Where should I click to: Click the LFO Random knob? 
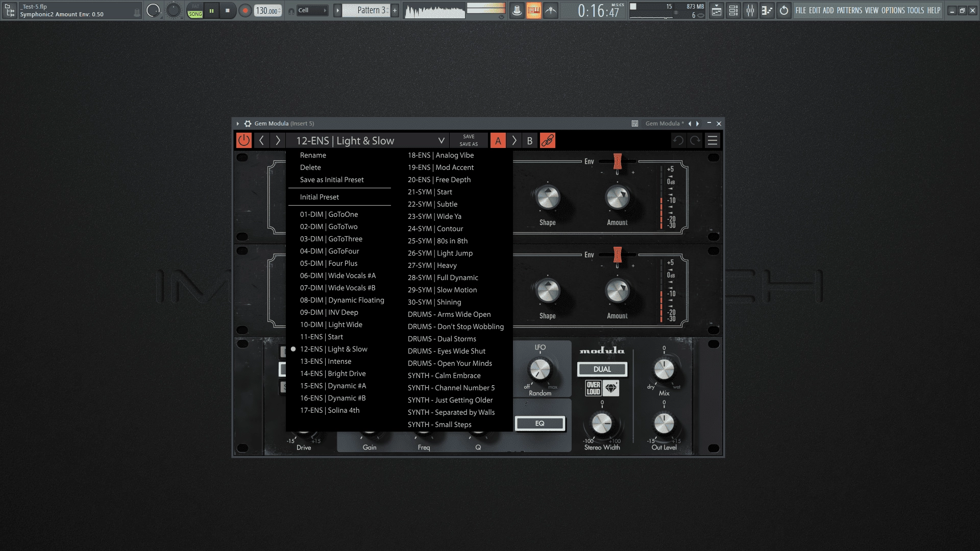tap(540, 369)
